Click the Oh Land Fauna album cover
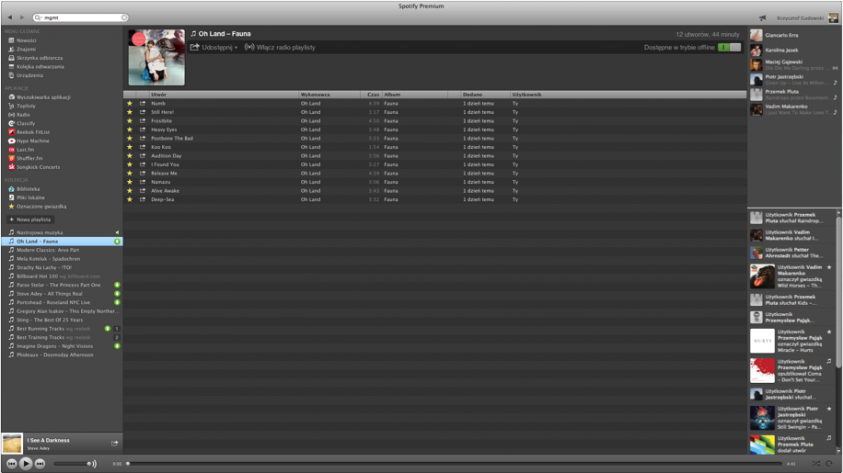Screen dimensions: 843x473 pyautogui.click(x=156, y=57)
